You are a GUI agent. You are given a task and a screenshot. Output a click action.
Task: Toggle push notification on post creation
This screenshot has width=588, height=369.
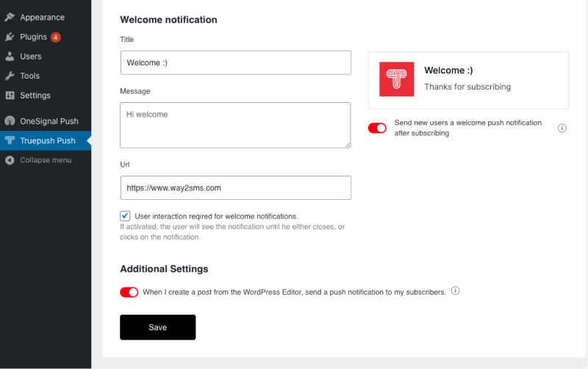click(129, 292)
